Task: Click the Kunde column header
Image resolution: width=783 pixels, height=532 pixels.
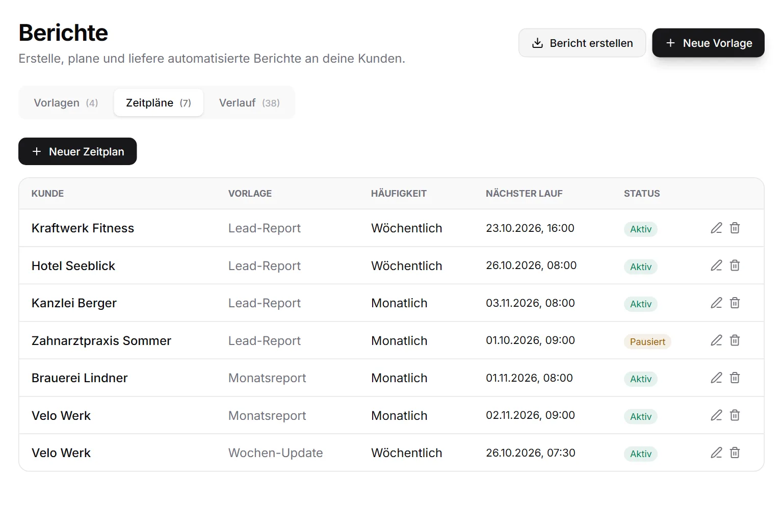Action: tap(47, 194)
